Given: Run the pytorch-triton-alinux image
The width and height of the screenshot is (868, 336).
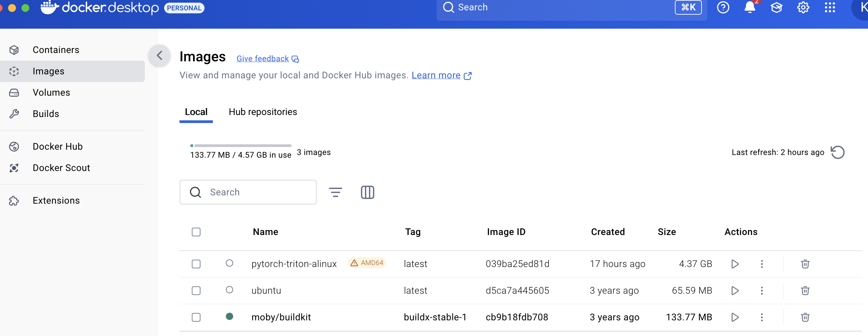Looking at the screenshot, I should pyautogui.click(x=735, y=264).
